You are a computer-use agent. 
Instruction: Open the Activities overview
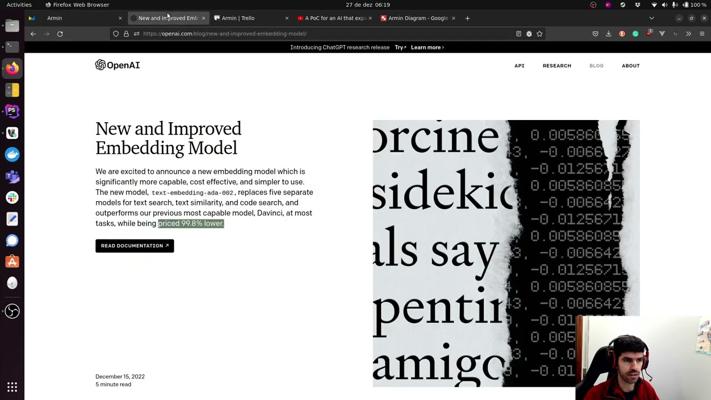(19, 5)
